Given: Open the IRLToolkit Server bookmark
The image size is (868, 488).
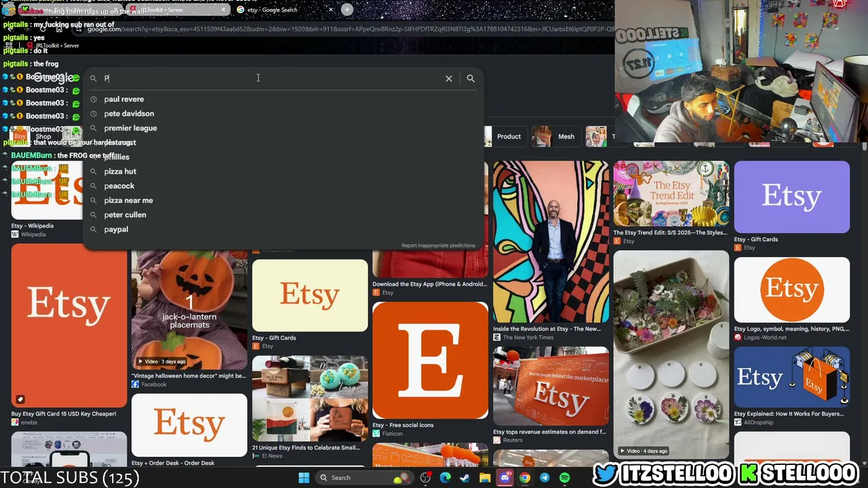Looking at the screenshot, I should [53, 45].
